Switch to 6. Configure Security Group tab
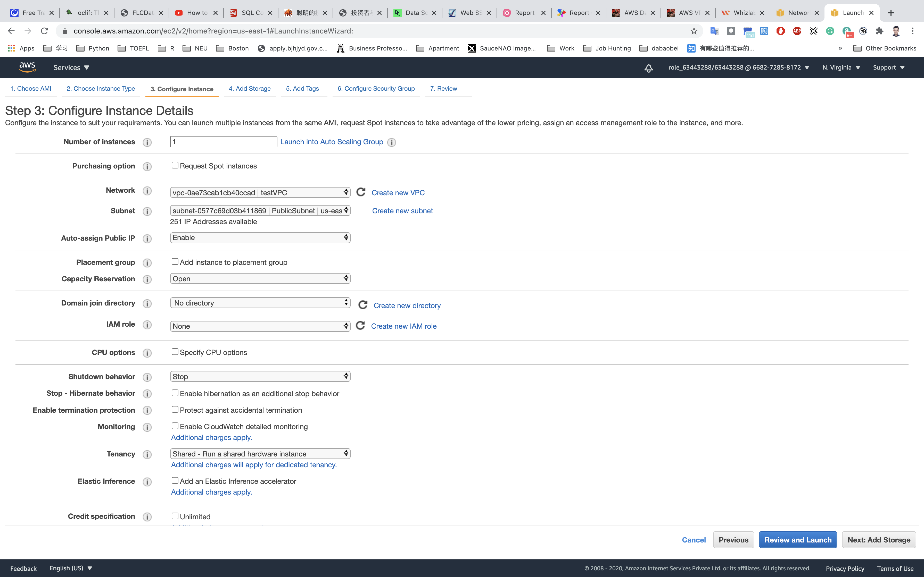The height and width of the screenshot is (577, 924). 376,89
